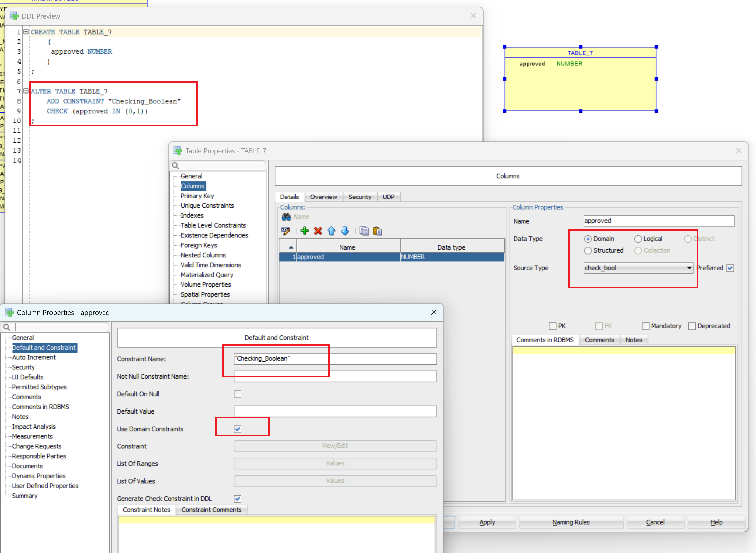The width and height of the screenshot is (756, 553).
Task: Move column up with blue arrow
Action: tap(331, 231)
